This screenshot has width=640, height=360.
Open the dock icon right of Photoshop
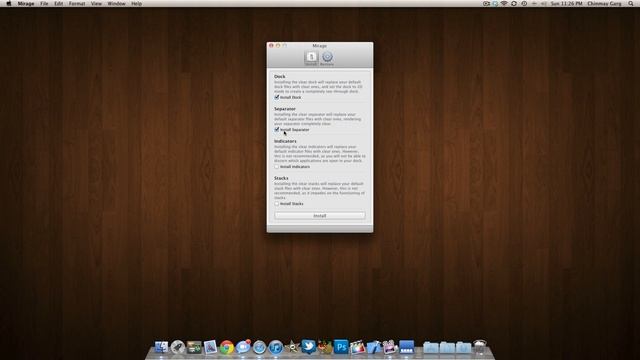357,347
